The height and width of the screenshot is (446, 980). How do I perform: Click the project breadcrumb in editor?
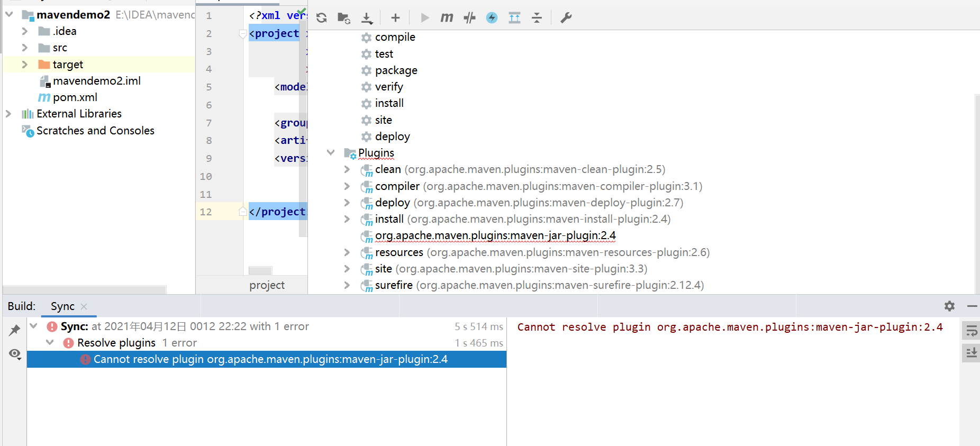coord(267,285)
